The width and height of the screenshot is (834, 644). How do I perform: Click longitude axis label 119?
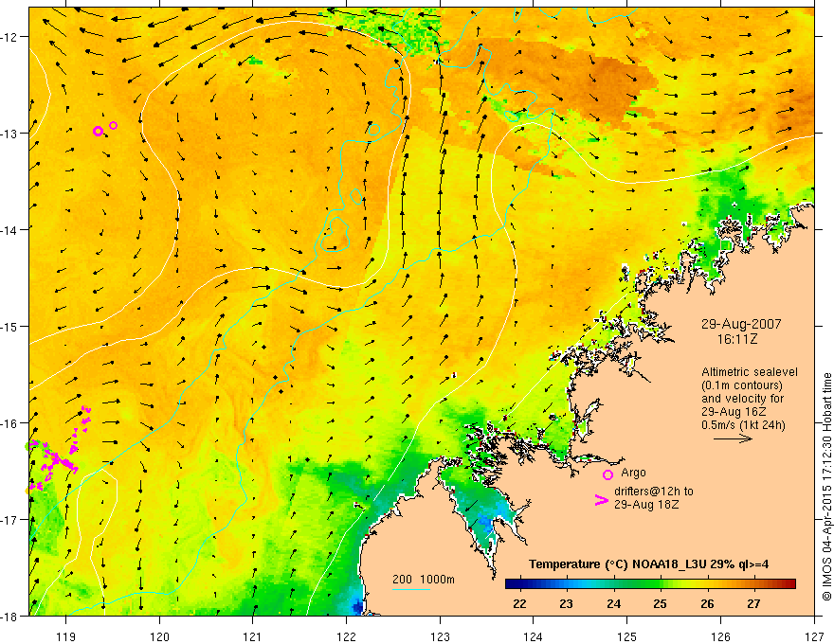pyautogui.click(x=66, y=635)
